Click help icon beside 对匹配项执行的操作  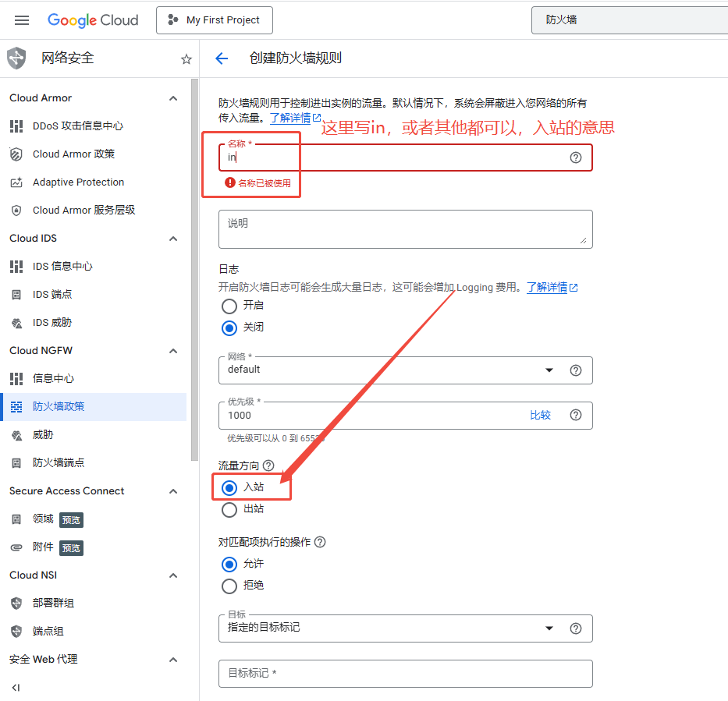(x=320, y=542)
